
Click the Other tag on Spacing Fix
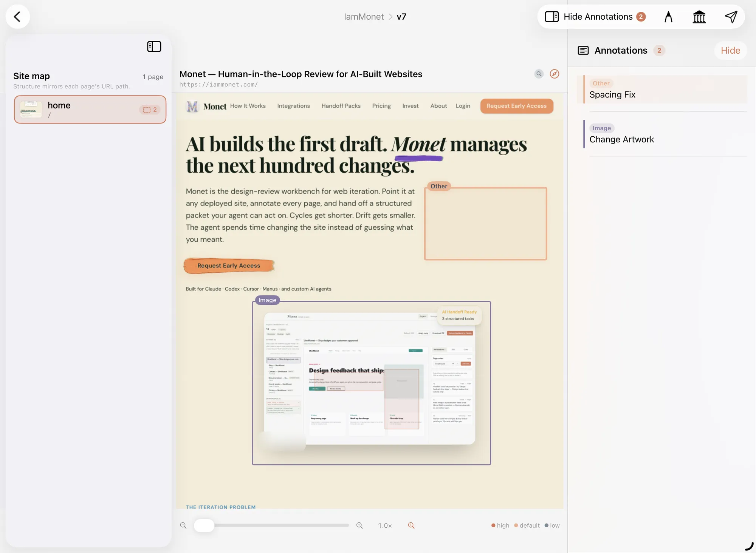pyautogui.click(x=601, y=83)
